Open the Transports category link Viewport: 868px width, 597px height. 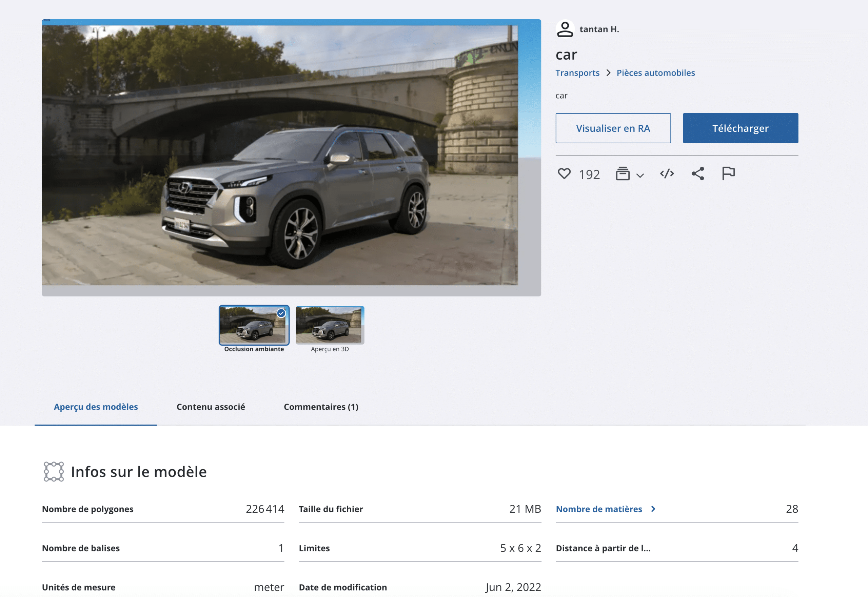pos(577,73)
